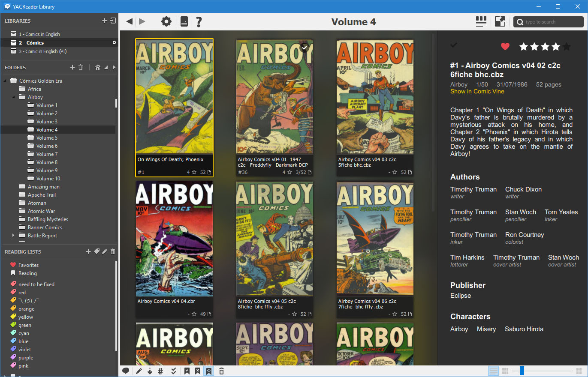Expand the Battle Report folder
Screen dimensions: 588x377
(x=13, y=236)
